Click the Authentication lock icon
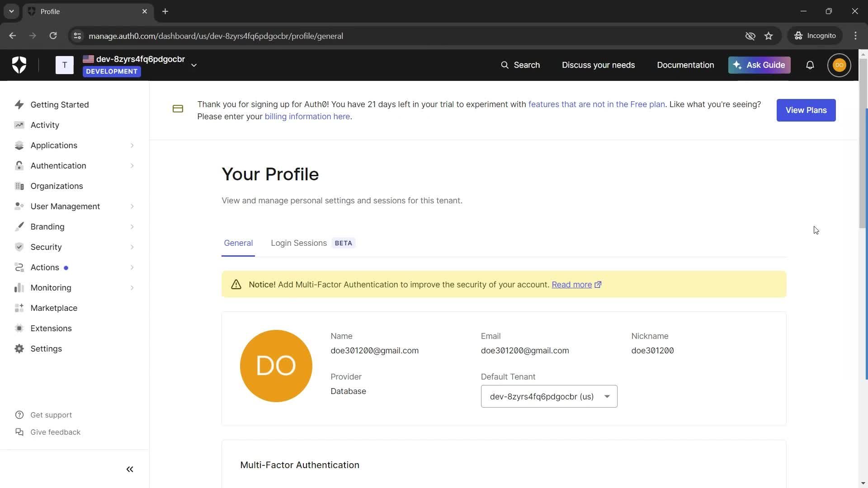Image resolution: width=868 pixels, height=488 pixels. [19, 166]
